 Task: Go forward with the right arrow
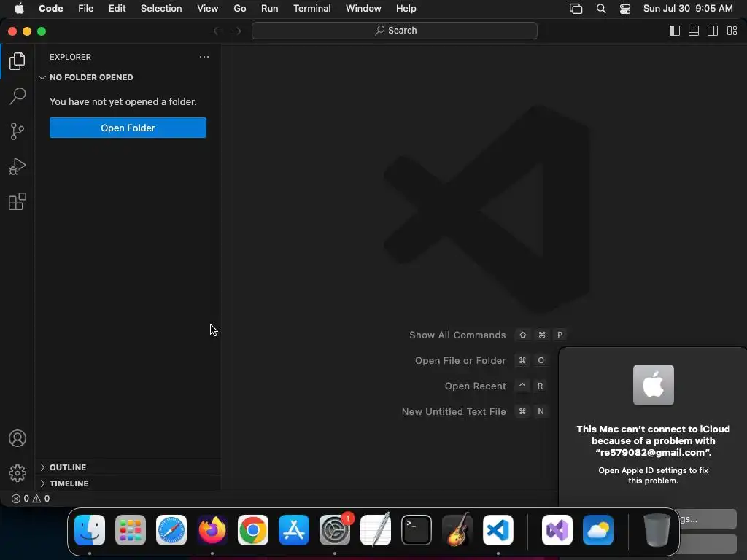(x=237, y=31)
